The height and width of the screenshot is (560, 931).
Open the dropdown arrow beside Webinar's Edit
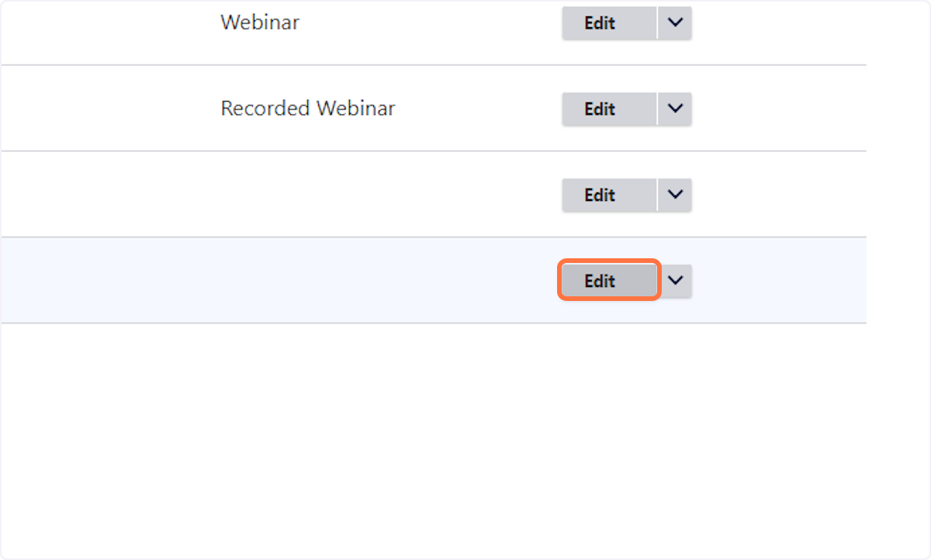675,23
